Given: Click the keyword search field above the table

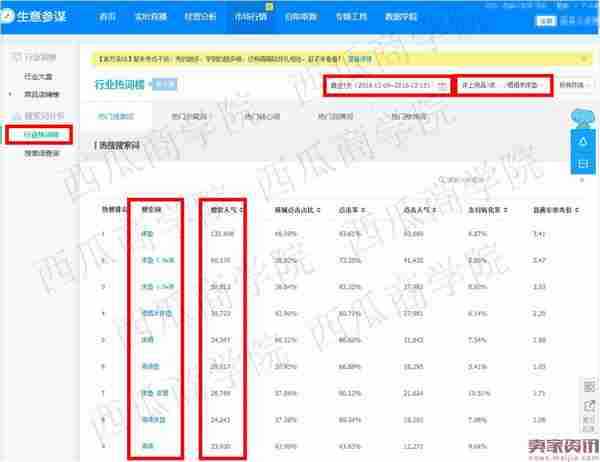Looking at the screenshot, I should 462,180.
